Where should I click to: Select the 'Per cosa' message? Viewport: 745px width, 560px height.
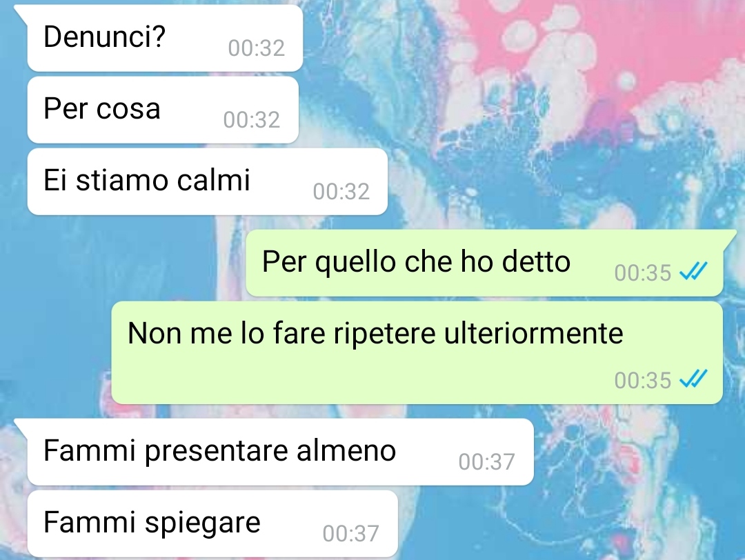(x=163, y=110)
